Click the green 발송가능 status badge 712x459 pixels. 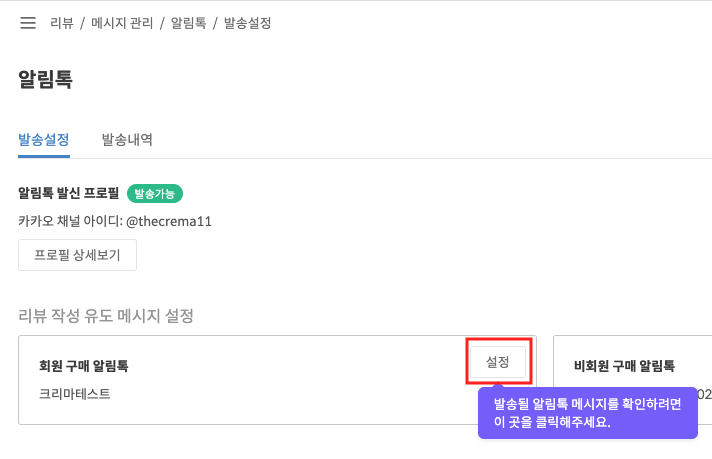click(155, 193)
